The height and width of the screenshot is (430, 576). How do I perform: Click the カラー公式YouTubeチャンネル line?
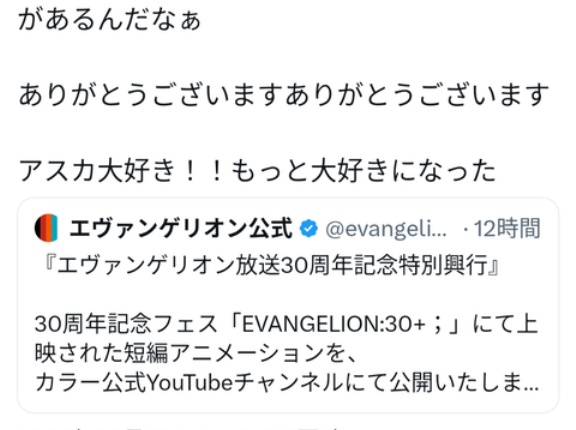(x=287, y=383)
